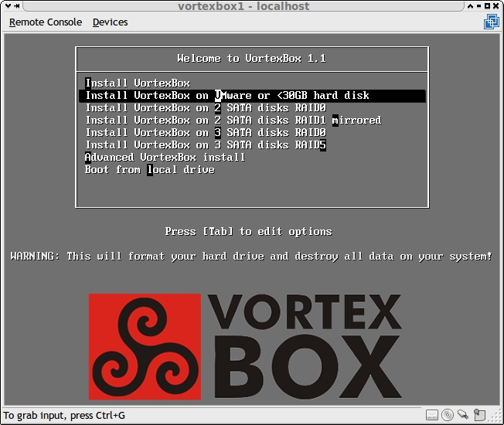Click the title bar pin icon
504x425 pixels.
click(x=17, y=5)
